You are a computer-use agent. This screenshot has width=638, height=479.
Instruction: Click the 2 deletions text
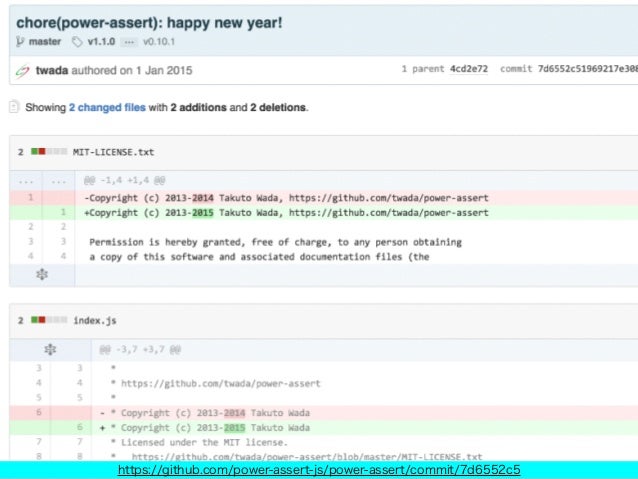(278, 107)
